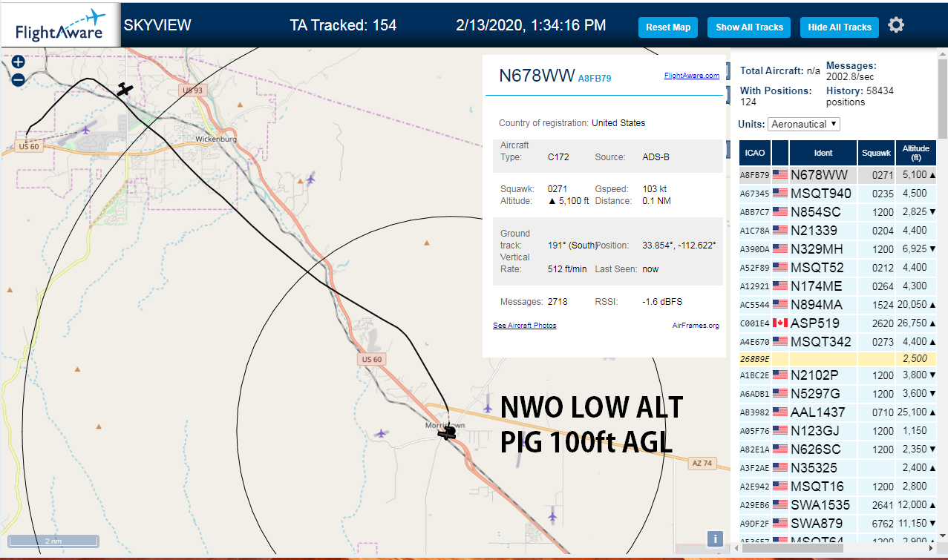This screenshot has height=560, width=948.
Task: Select the SWA1535 row
Action: [838, 505]
